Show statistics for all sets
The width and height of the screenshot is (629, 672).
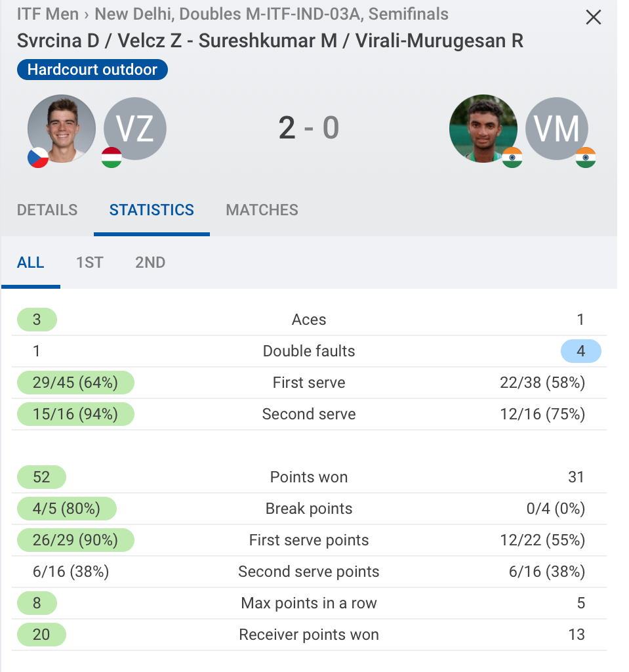pos(31,262)
